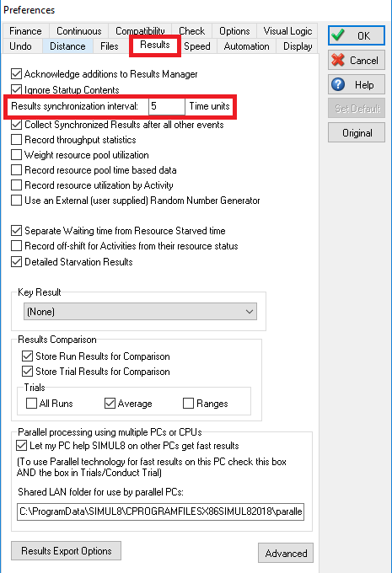The image size is (392, 573).
Task: Go to the Finance tab
Action: point(25,31)
